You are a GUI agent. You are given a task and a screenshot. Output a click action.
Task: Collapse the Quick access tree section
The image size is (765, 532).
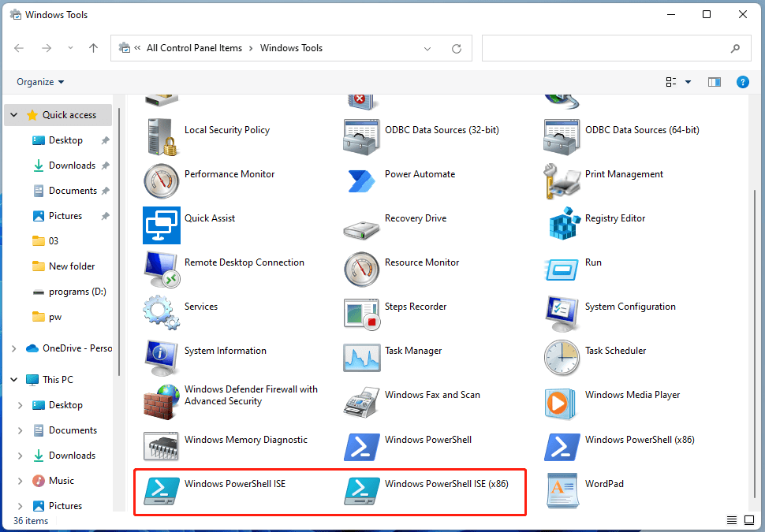tap(14, 115)
